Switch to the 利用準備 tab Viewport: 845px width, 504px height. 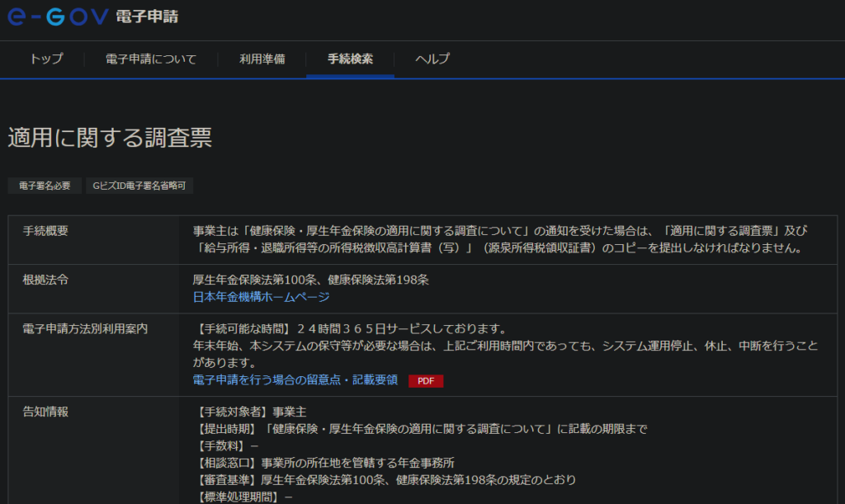262,59
